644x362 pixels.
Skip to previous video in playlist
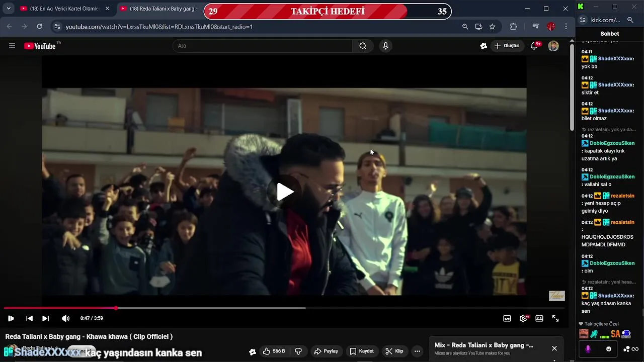pos(29,318)
